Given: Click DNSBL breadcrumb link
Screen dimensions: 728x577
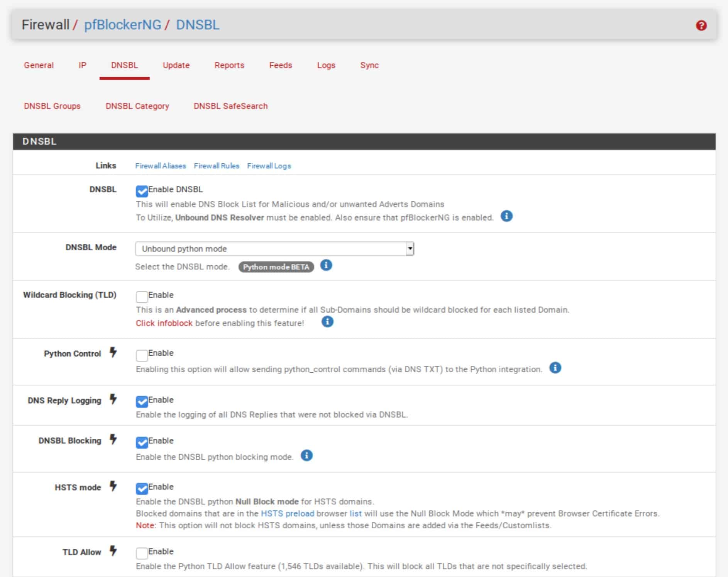Looking at the screenshot, I should tap(198, 25).
